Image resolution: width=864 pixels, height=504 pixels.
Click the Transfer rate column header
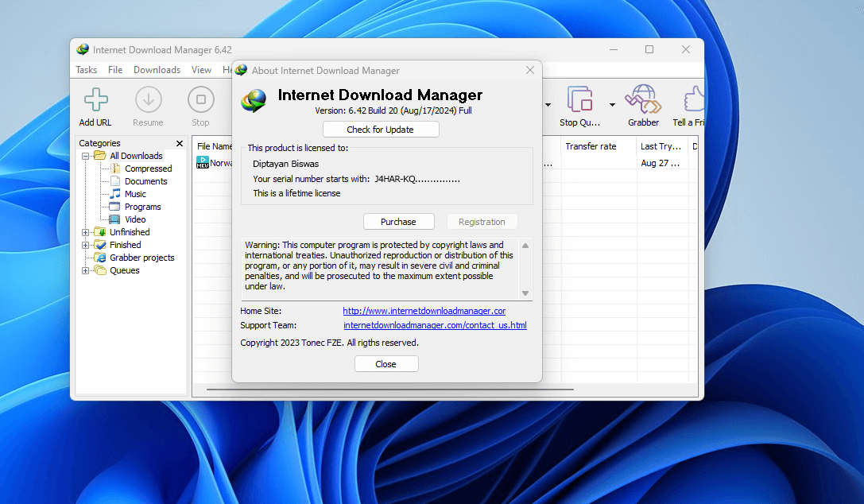(x=591, y=146)
